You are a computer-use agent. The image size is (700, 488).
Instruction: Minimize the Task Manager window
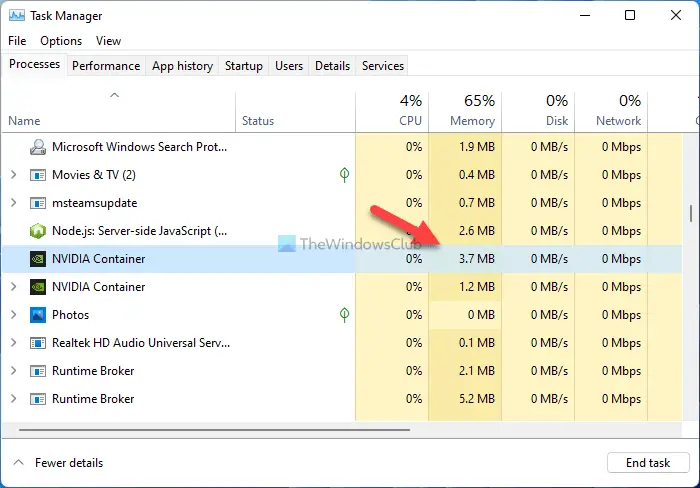point(585,15)
